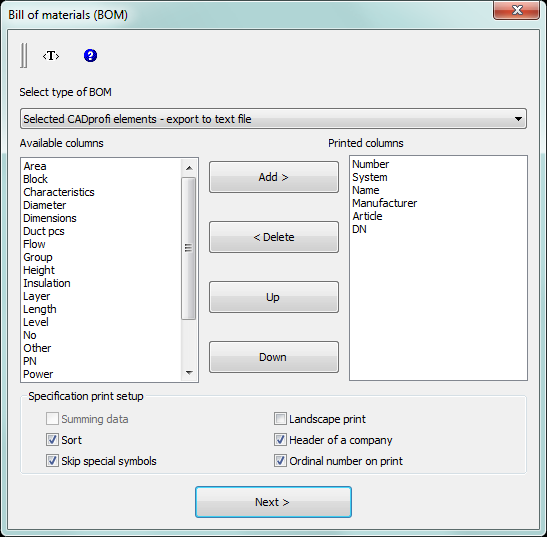547x537 pixels.
Task: Disable Skip special symbols option
Action: tap(52, 461)
